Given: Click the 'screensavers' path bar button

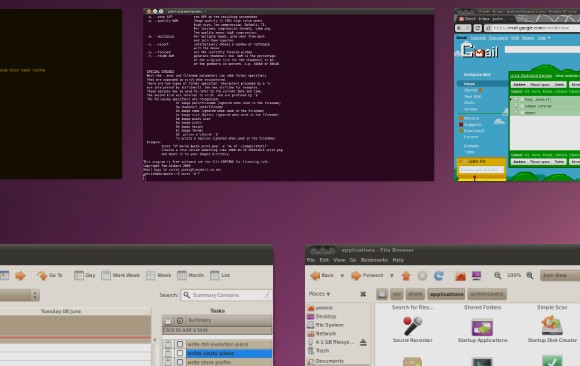Looking at the screenshot, I should (487, 294).
